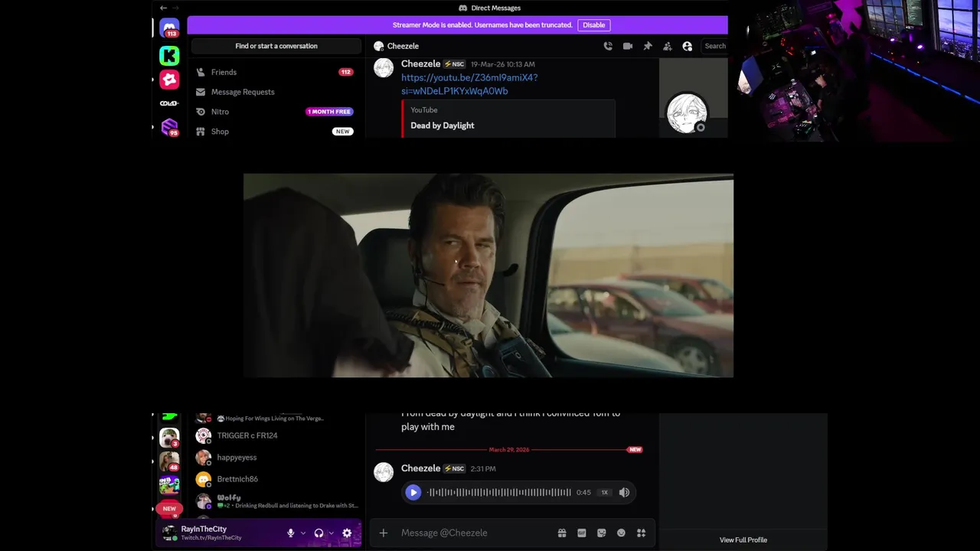Viewport: 980px width, 551px height.
Task: Open the Friends list
Action: (x=276, y=72)
